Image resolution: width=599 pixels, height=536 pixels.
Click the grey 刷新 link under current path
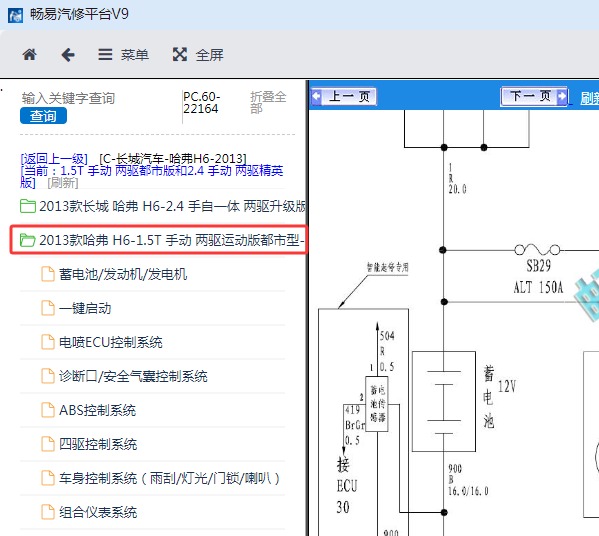63,183
